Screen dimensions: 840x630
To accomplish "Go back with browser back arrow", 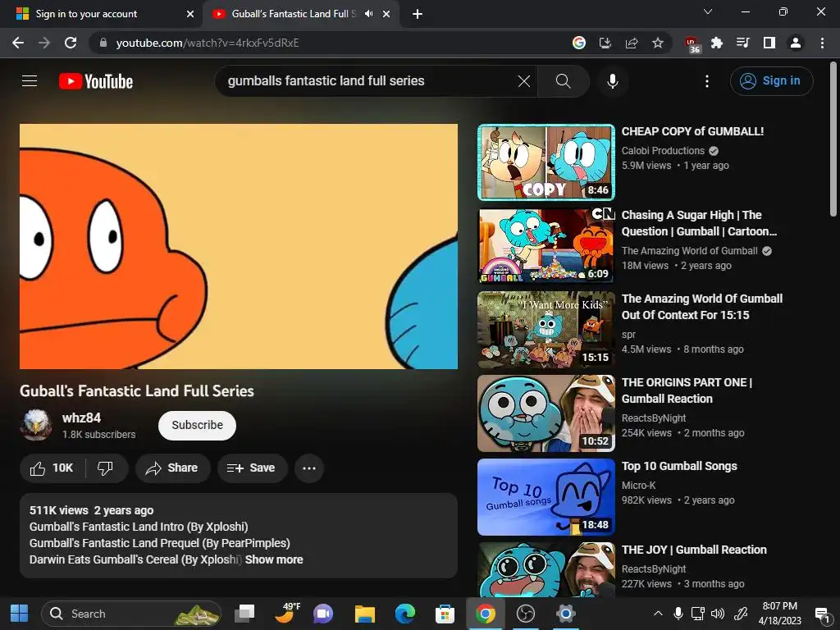I will click(18, 43).
